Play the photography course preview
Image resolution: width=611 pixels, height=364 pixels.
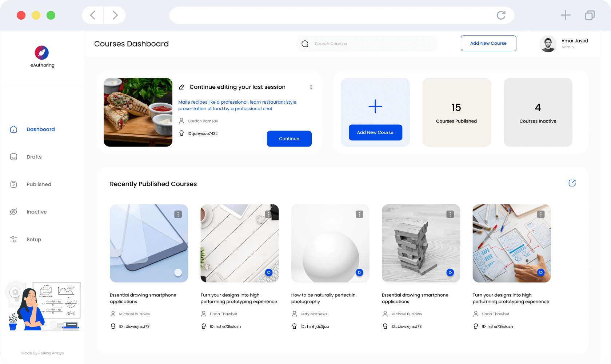pos(359,272)
